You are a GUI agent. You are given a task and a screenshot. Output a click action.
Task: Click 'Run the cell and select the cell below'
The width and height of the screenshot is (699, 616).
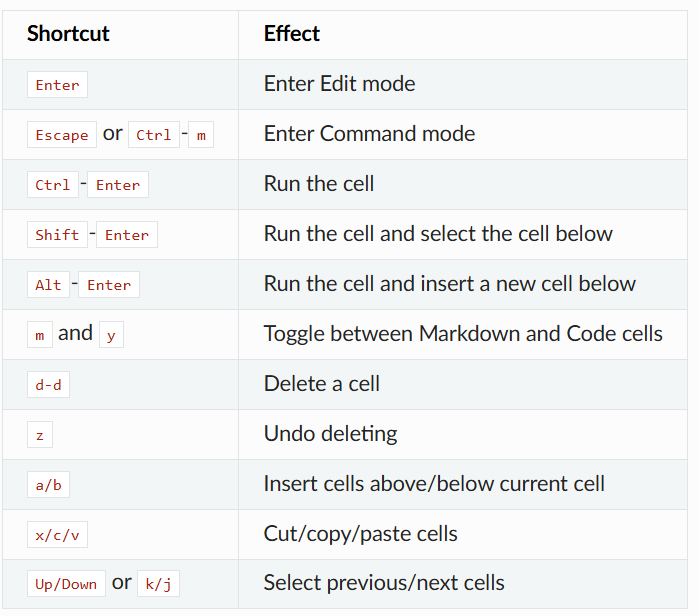(438, 234)
